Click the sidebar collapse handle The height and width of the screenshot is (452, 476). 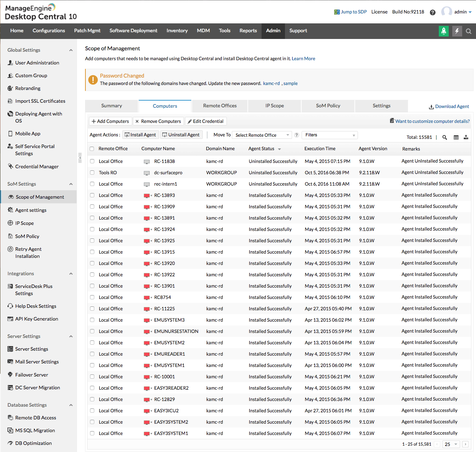point(80,157)
